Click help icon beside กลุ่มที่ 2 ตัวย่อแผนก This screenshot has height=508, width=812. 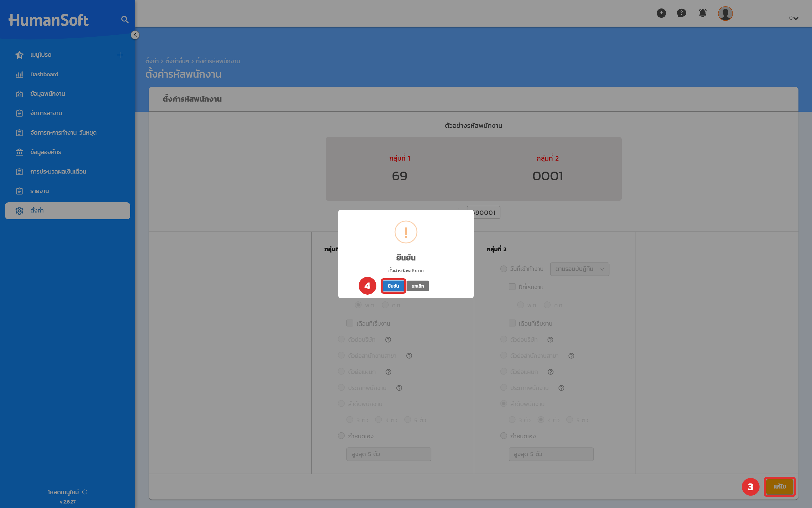click(x=551, y=372)
